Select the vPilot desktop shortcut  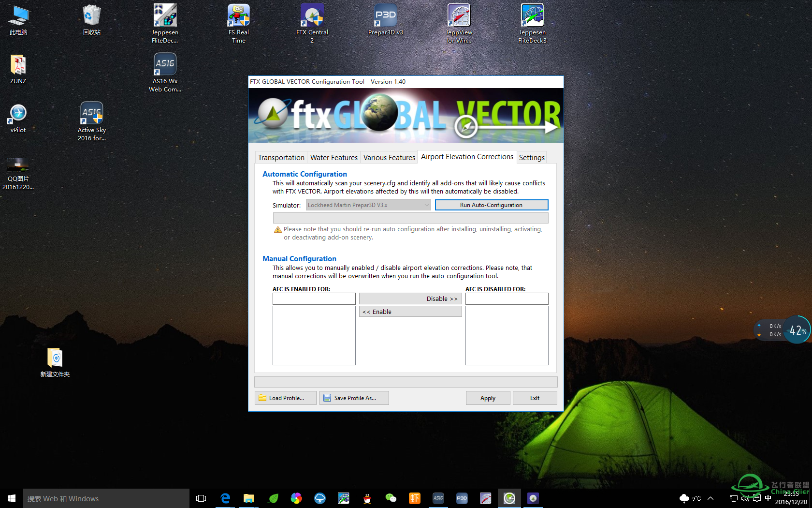pos(18,118)
